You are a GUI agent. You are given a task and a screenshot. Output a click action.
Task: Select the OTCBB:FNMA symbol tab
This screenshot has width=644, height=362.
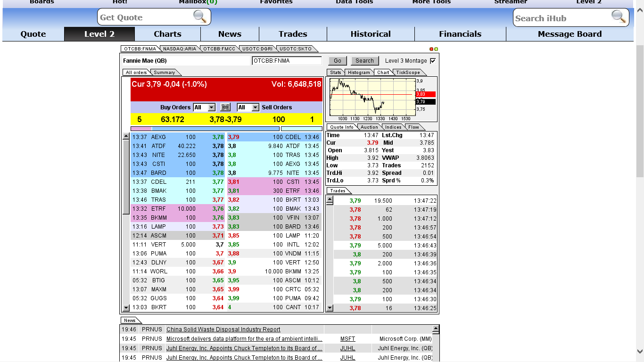tap(140, 49)
